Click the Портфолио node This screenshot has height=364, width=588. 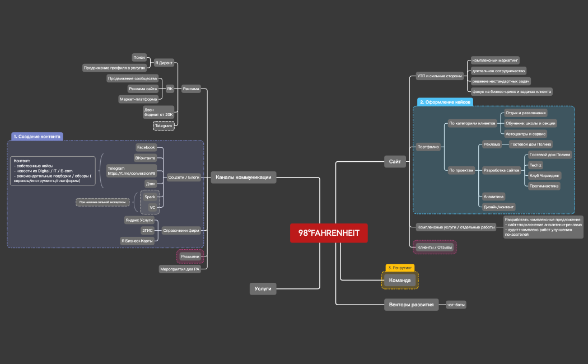[x=428, y=147]
